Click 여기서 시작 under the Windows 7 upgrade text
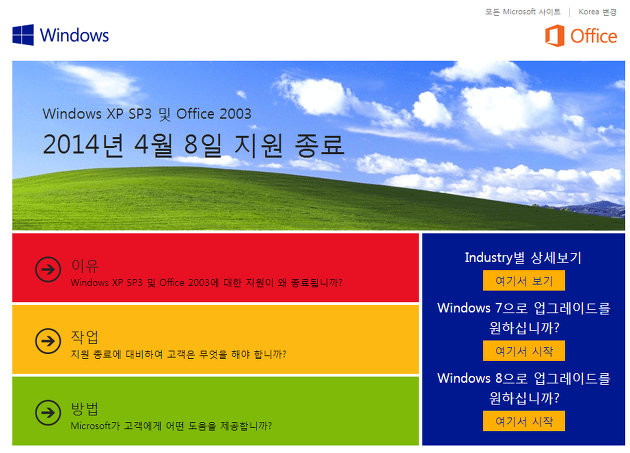The height and width of the screenshot is (453, 630). [524, 351]
